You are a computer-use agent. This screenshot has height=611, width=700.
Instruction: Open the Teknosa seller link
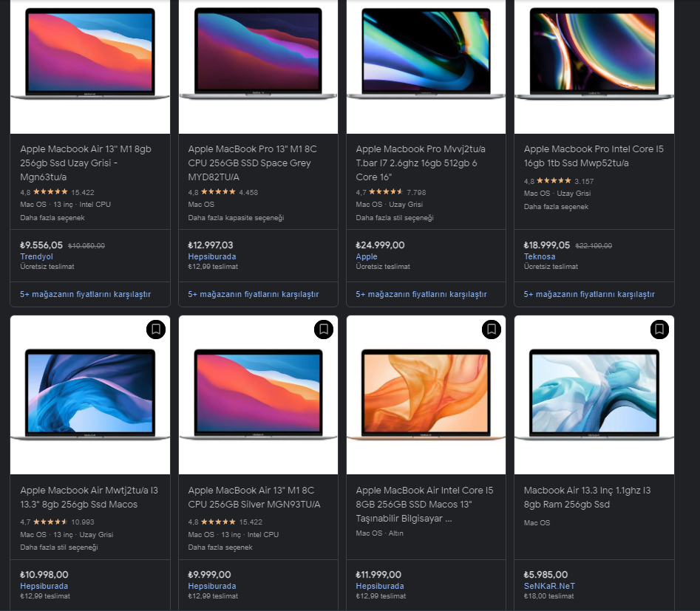click(540, 256)
